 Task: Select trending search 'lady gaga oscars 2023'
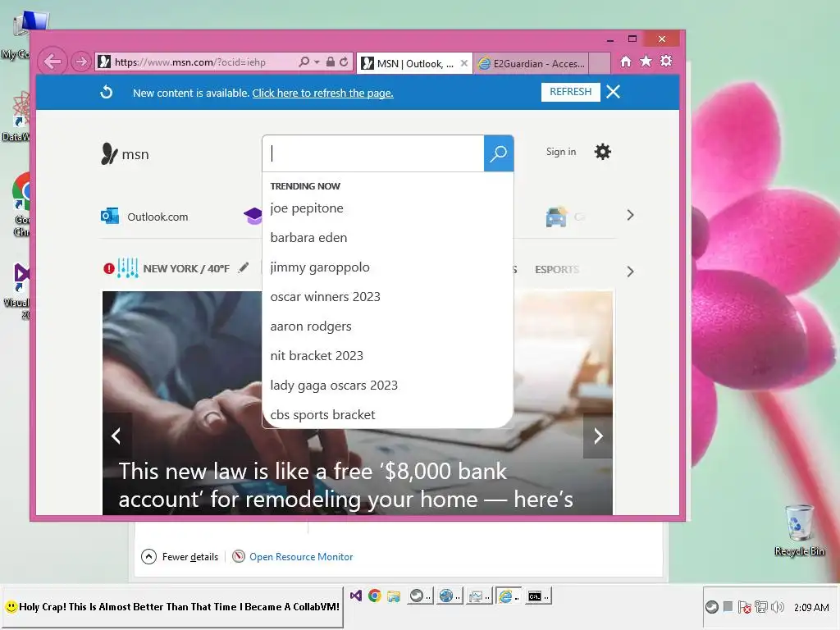click(x=334, y=386)
